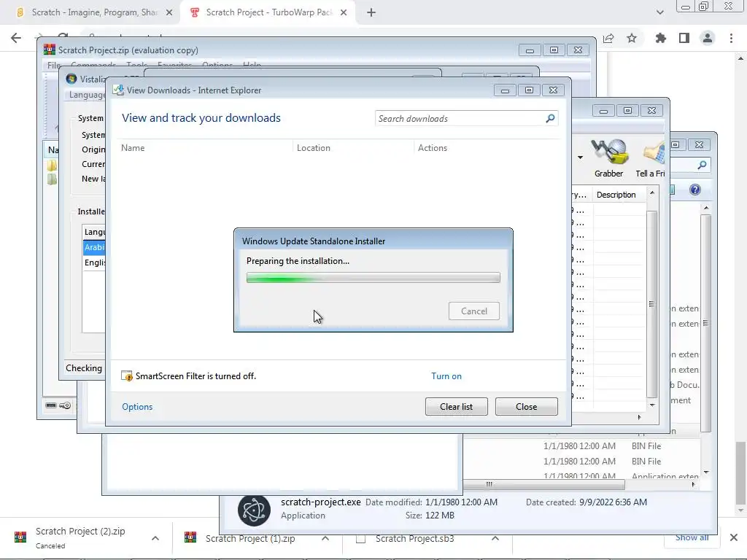Open the Chrome three-dot menu
Image resolution: width=747 pixels, height=560 pixels.
point(731,38)
